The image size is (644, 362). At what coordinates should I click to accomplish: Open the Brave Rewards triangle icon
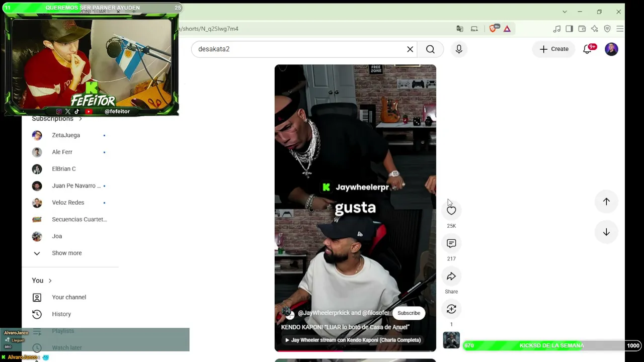pos(507,29)
